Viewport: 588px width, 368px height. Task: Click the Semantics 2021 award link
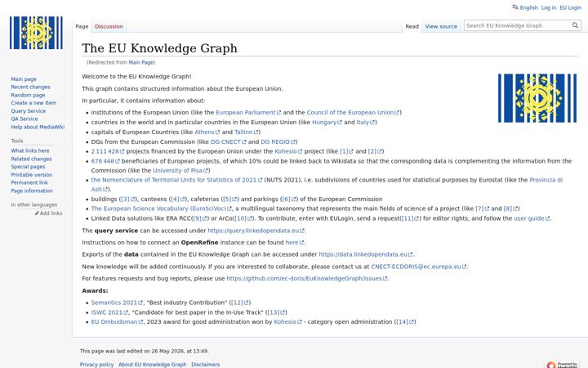117,303
